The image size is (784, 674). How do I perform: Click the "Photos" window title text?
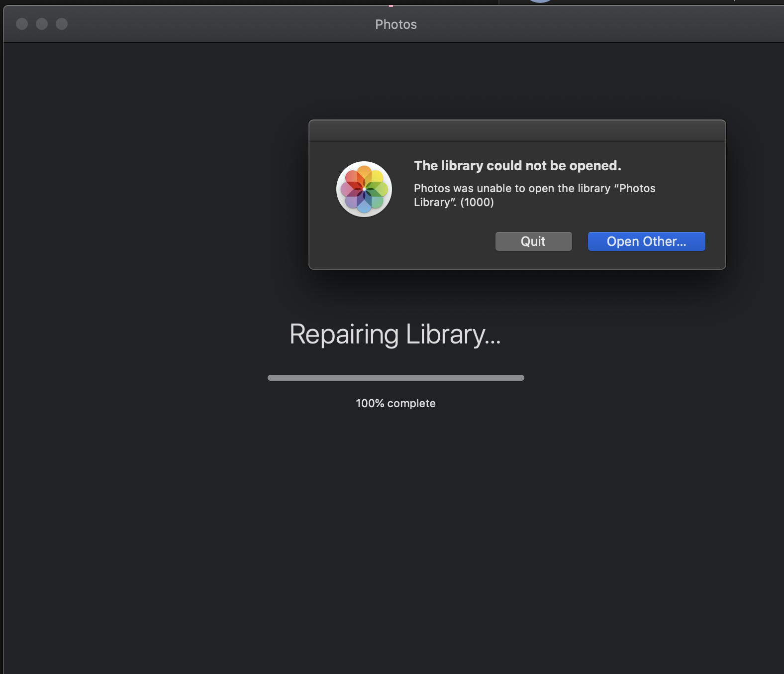[396, 24]
